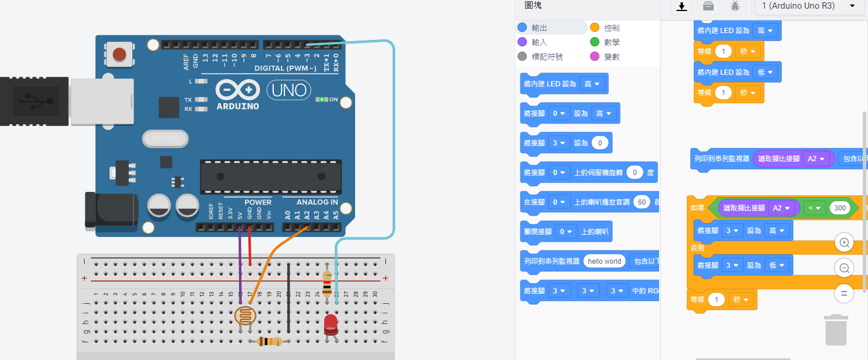Click the trash can icon
This screenshot has height=360, width=868.
836,329
